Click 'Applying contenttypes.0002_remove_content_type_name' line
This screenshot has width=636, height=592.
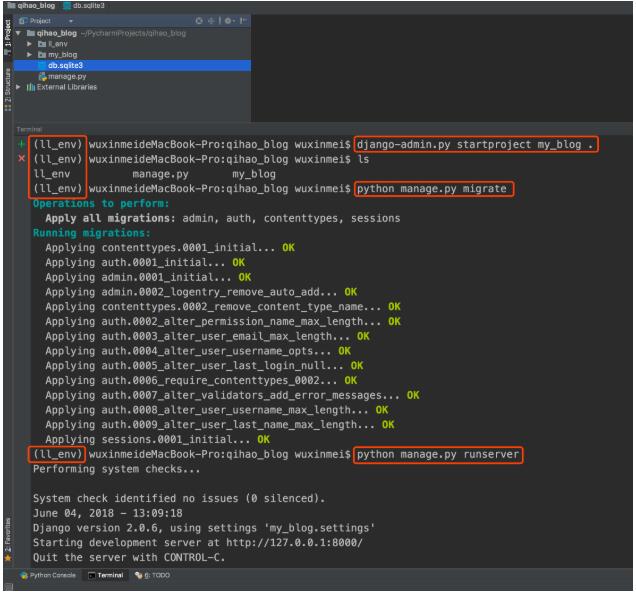(x=223, y=307)
